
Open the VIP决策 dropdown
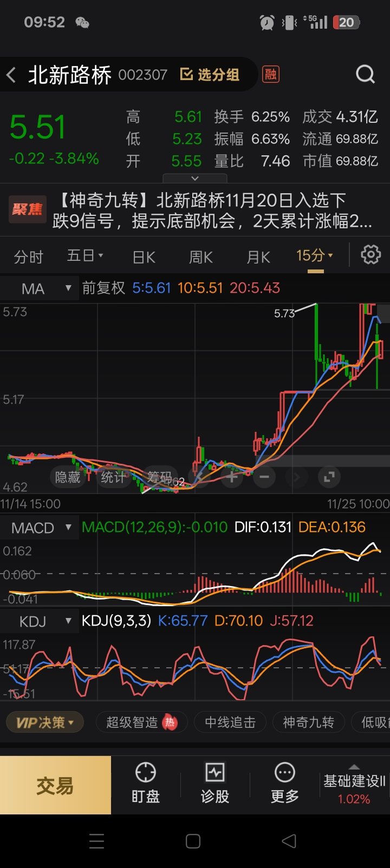[45, 722]
